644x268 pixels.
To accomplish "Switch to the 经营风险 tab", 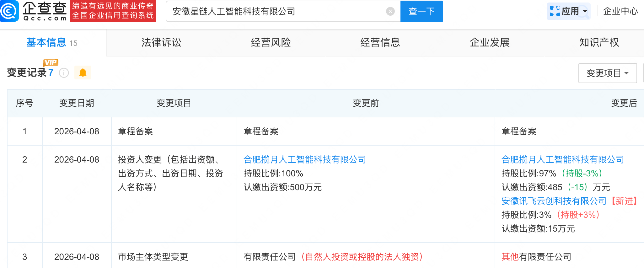I will tap(271, 42).
